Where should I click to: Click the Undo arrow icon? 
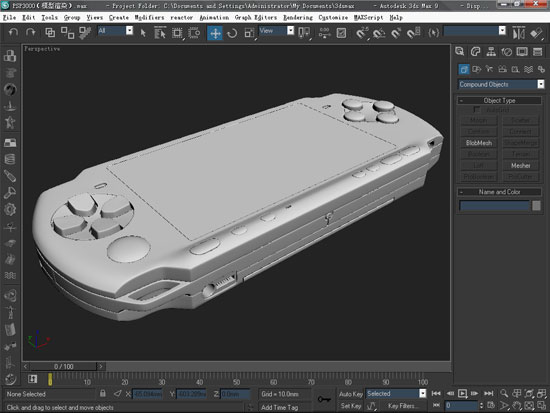click(x=13, y=33)
